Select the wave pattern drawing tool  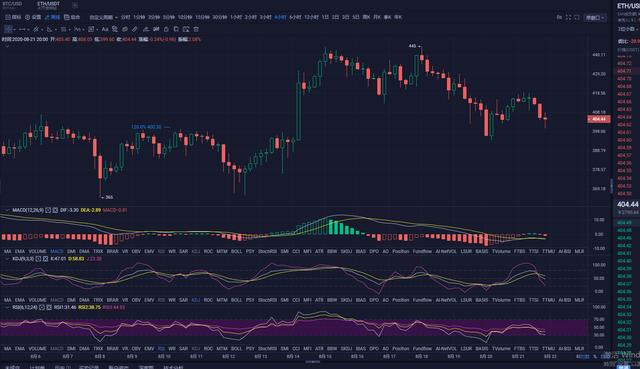pos(77,29)
